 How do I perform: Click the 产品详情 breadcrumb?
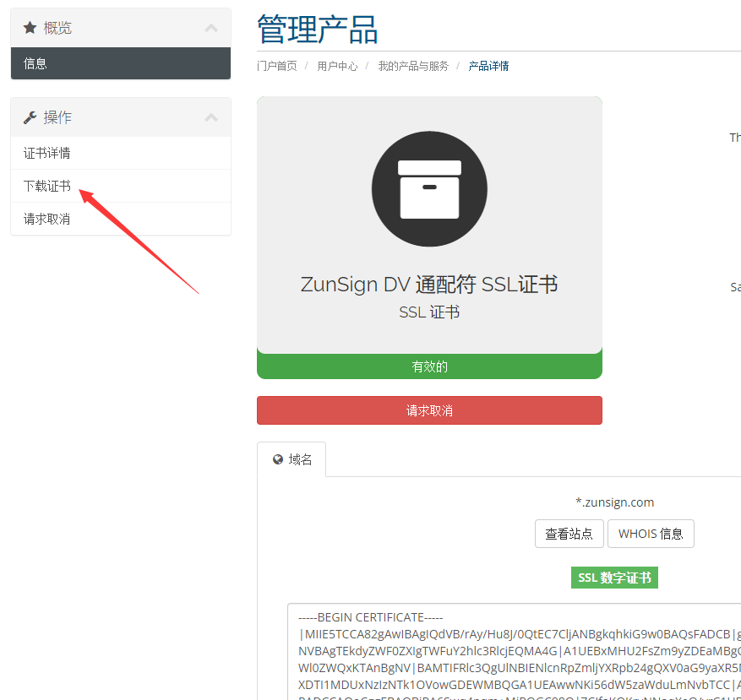click(x=488, y=66)
